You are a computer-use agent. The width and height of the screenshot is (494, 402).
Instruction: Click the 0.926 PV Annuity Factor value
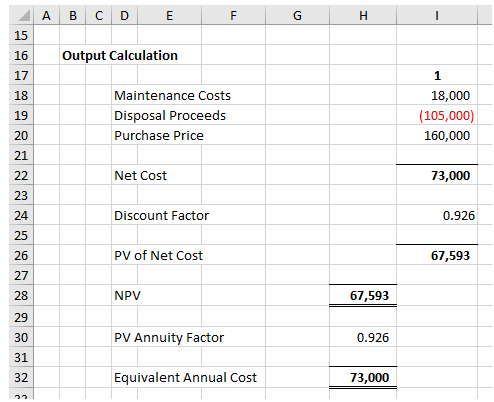click(373, 337)
